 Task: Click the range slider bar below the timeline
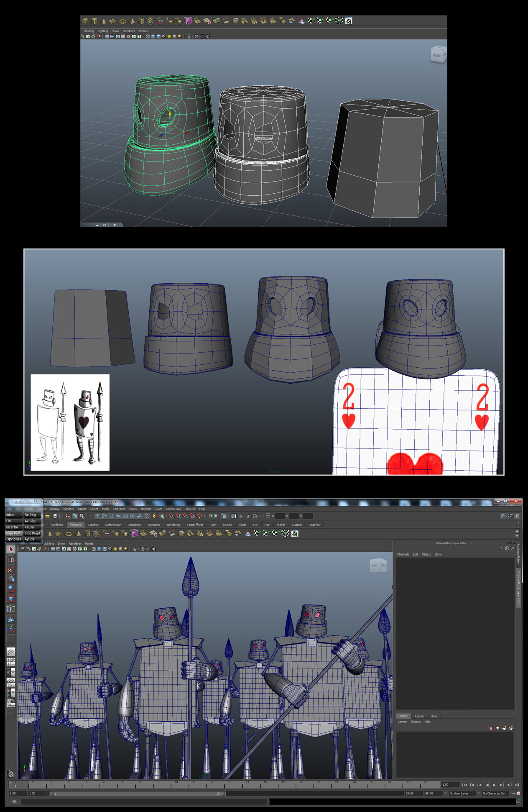(x=138, y=794)
